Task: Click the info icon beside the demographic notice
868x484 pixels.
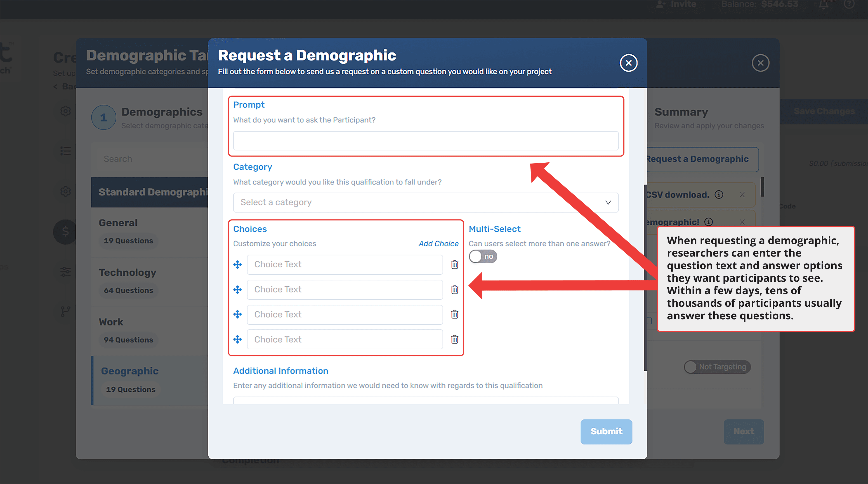Action: [x=709, y=222]
